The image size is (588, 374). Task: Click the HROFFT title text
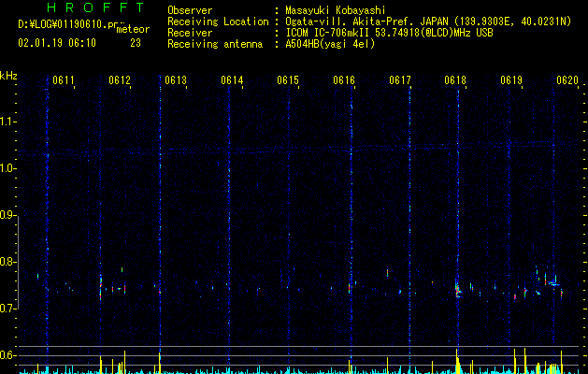click(96, 7)
